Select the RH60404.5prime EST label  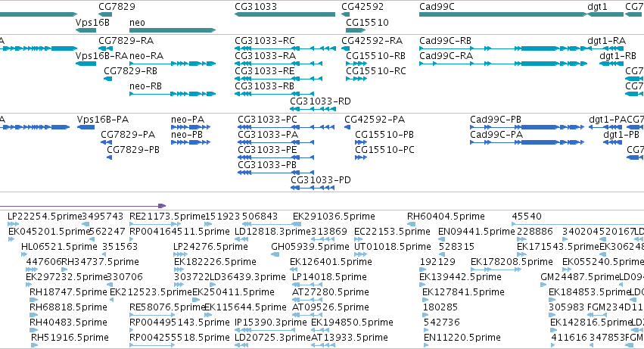446,217
